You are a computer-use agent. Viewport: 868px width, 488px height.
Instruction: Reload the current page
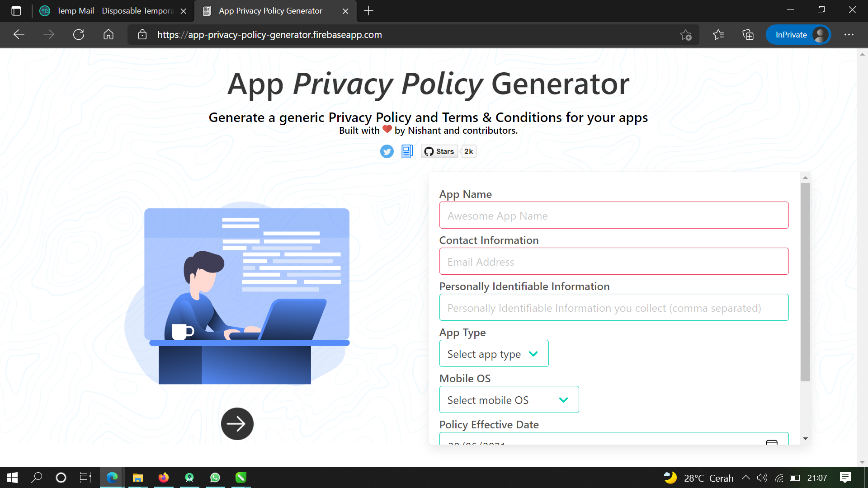tap(79, 35)
